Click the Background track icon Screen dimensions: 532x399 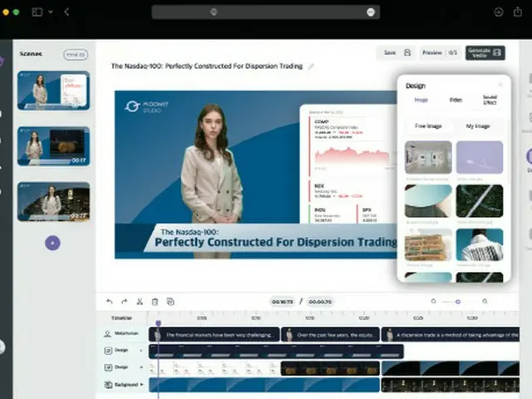coord(108,385)
